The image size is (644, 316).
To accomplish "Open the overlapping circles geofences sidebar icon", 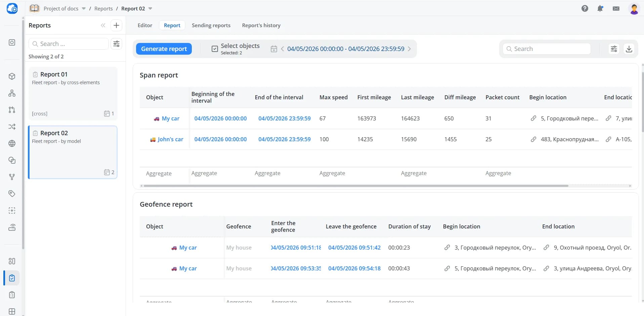I will point(12,160).
